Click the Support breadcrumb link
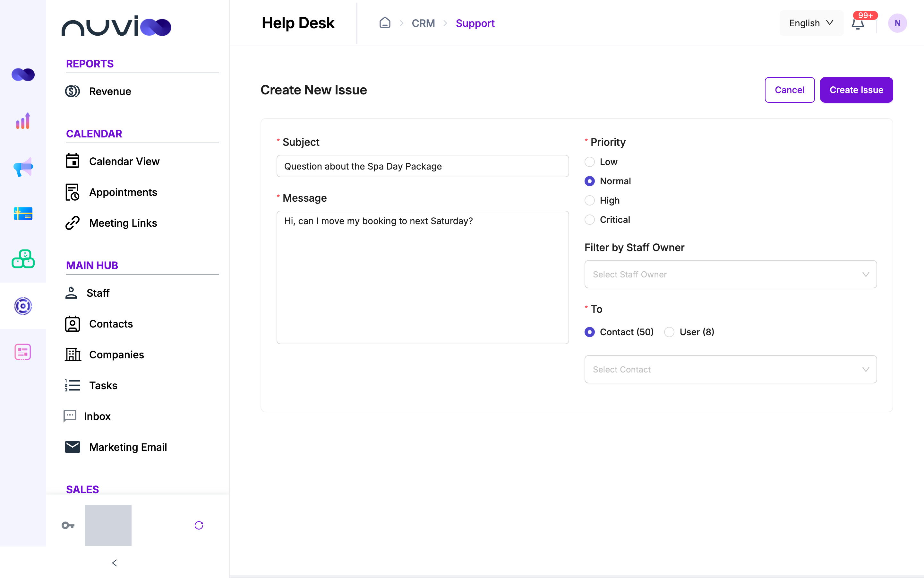This screenshot has height=578, width=924. pos(475,23)
